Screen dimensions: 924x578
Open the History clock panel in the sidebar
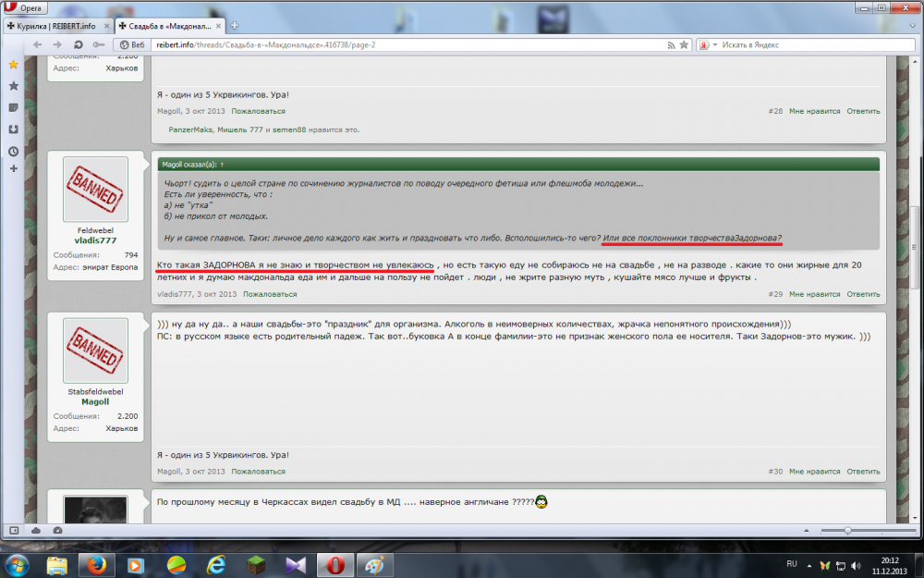tap(13, 152)
